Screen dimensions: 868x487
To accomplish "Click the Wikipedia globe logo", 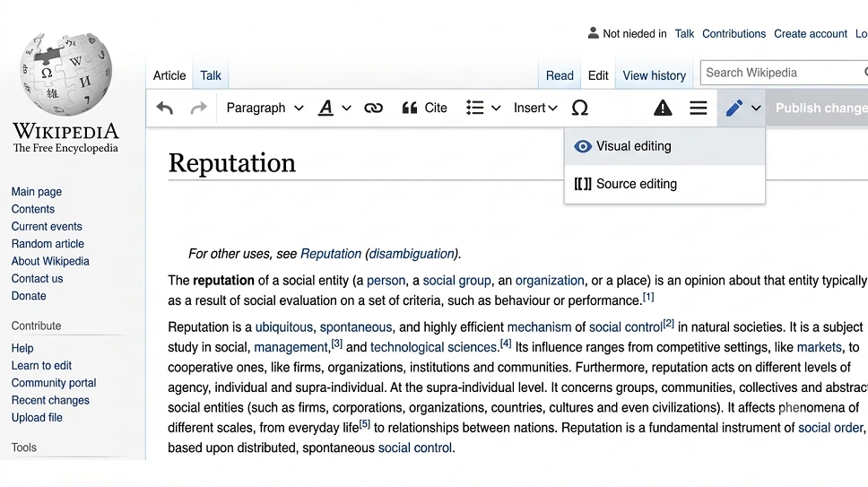I will (65, 74).
